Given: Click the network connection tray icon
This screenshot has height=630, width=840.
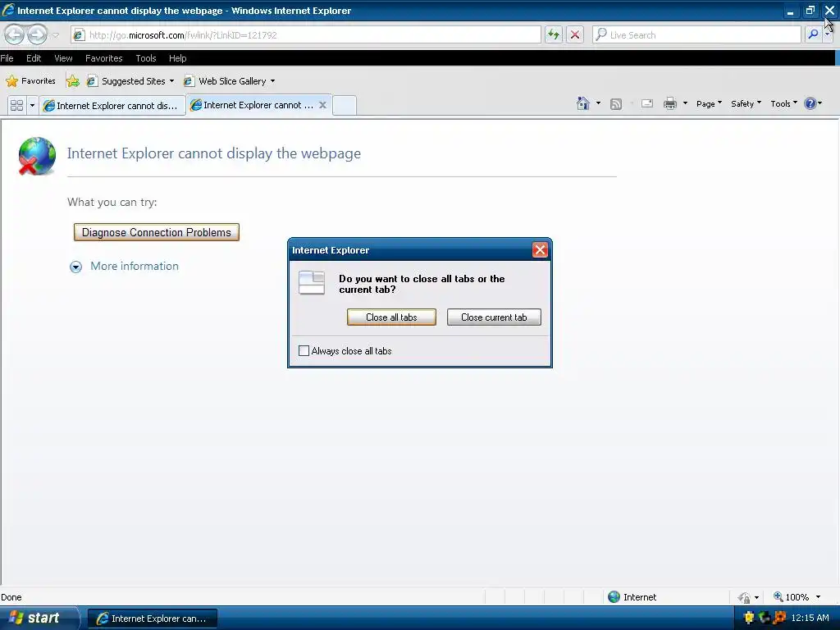Looking at the screenshot, I should (765, 618).
